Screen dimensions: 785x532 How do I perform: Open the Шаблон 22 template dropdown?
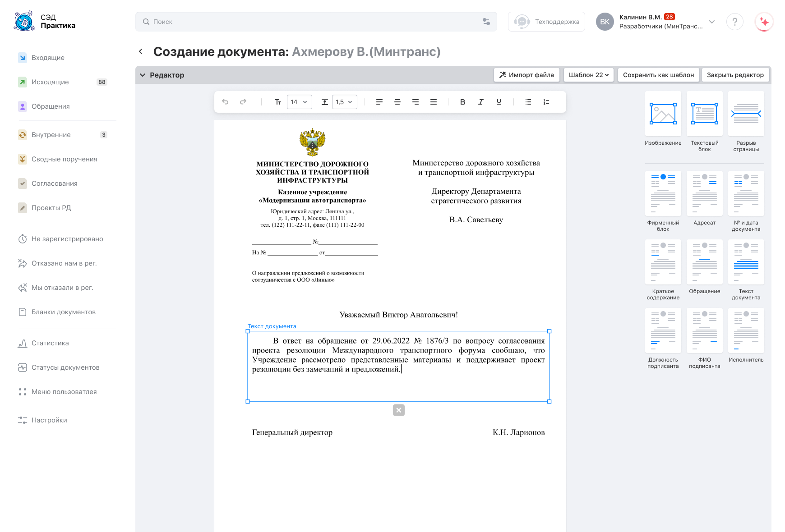point(588,75)
